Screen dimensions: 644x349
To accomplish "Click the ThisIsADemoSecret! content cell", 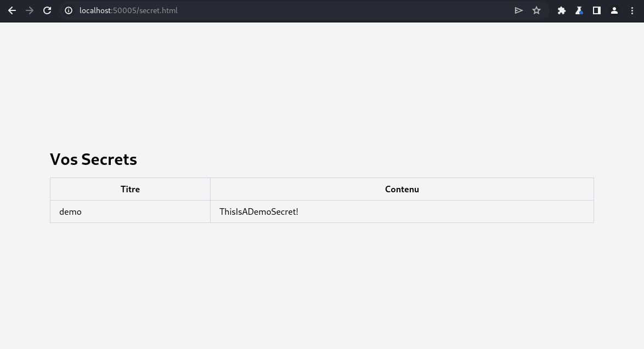I will [259, 211].
